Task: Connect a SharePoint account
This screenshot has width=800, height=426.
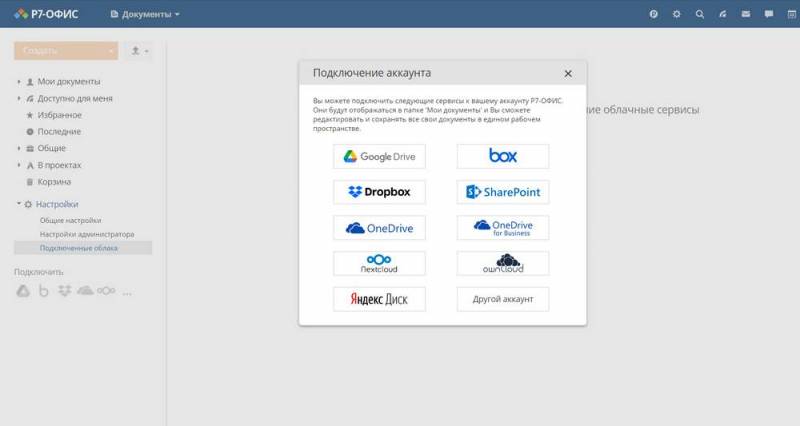Action: tap(503, 192)
